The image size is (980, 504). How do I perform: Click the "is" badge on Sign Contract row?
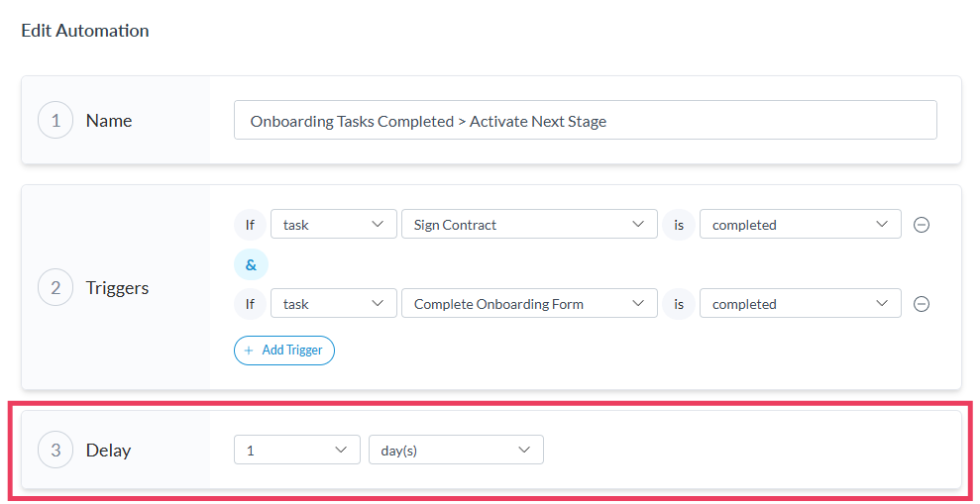[x=679, y=225]
